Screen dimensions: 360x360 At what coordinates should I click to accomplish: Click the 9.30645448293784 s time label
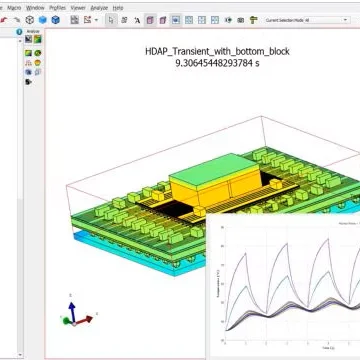pos(217,63)
